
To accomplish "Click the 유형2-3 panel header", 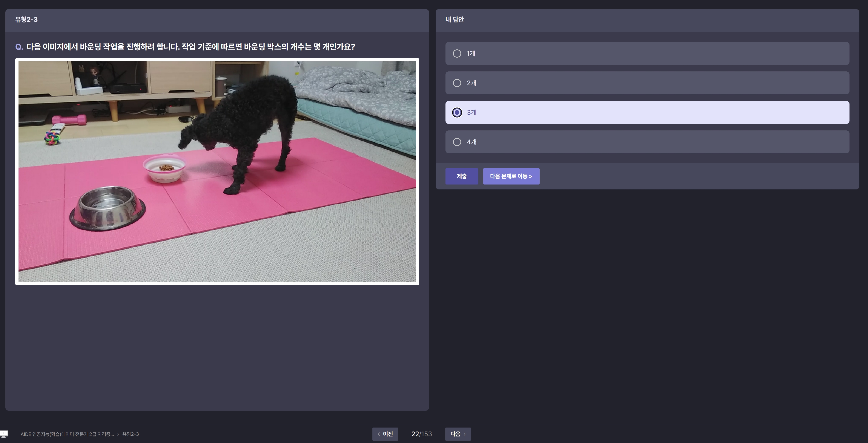I will (26, 19).
